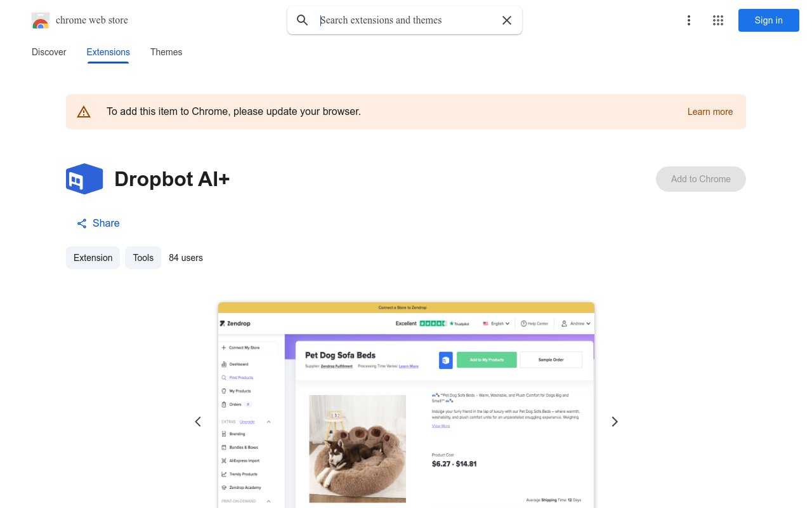
Task: Clear the search box with X icon
Action: tap(507, 20)
